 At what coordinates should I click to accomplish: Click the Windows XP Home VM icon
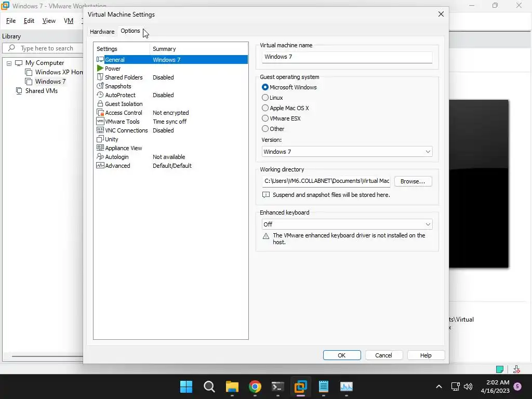tap(29, 72)
